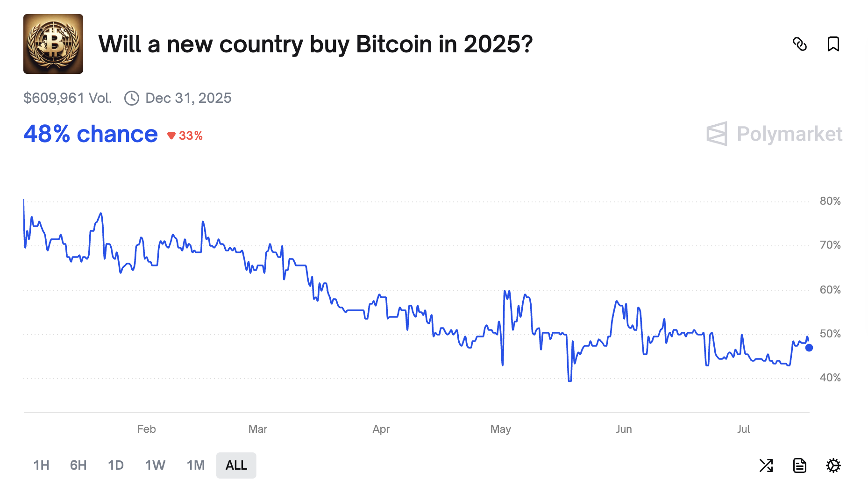Click the clock icon beside end date
This screenshot has height=501, width=868.
(x=132, y=98)
